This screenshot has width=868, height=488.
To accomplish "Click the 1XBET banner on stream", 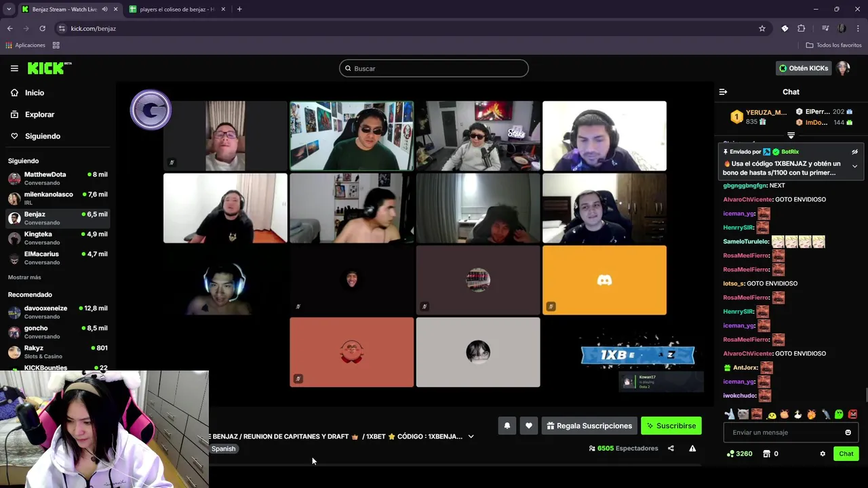I will click(x=638, y=355).
